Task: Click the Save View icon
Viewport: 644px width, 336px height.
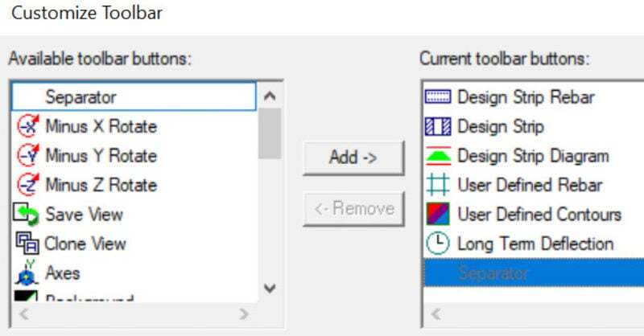Action: click(x=29, y=215)
